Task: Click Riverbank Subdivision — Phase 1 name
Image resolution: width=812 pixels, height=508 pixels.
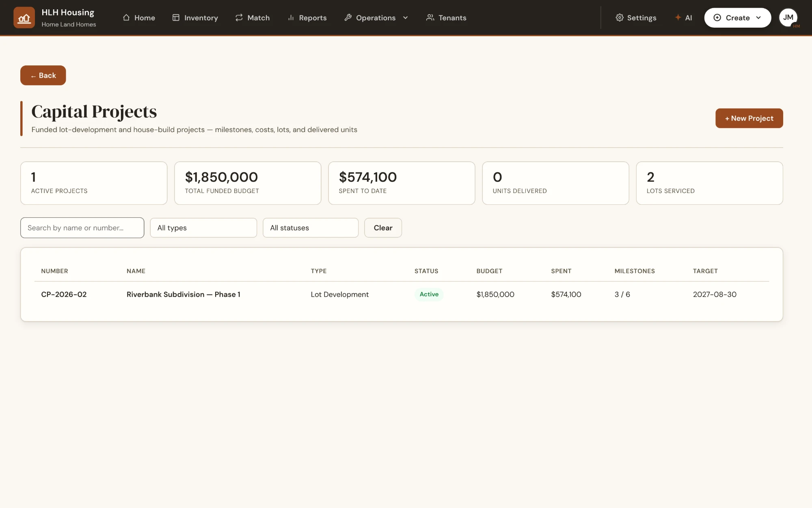Action: click(x=184, y=294)
